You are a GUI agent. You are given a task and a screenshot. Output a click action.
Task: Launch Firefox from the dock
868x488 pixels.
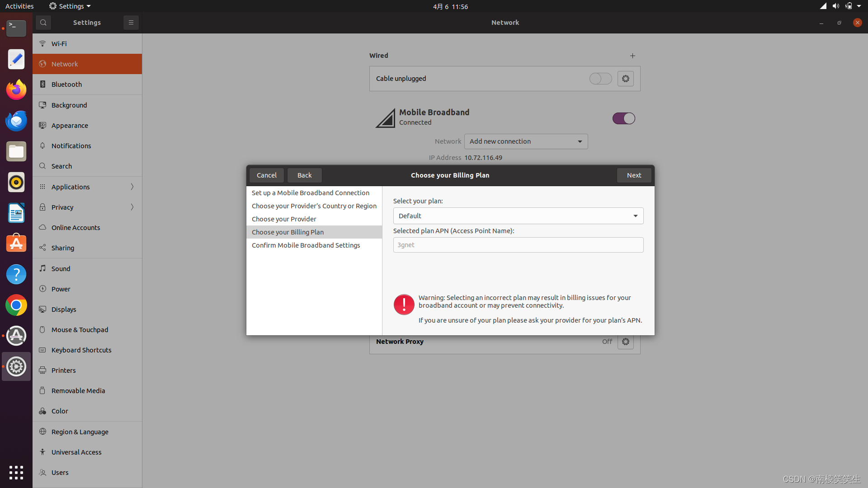(16, 90)
